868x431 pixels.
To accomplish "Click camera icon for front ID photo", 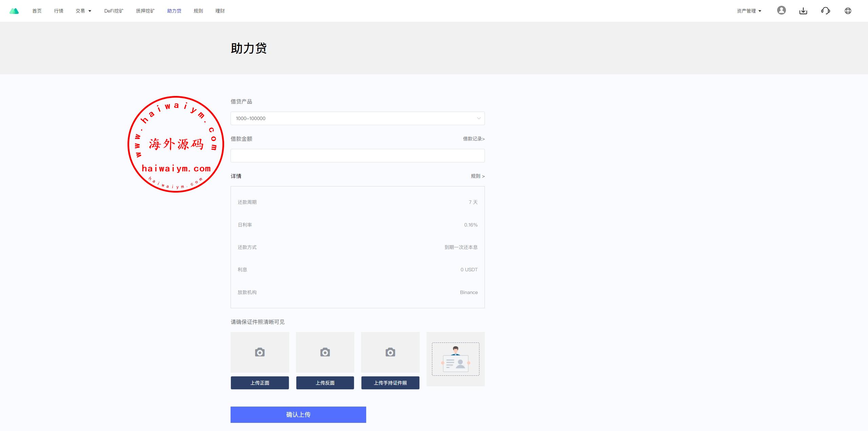I will pyautogui.click(x=260, y=352).
